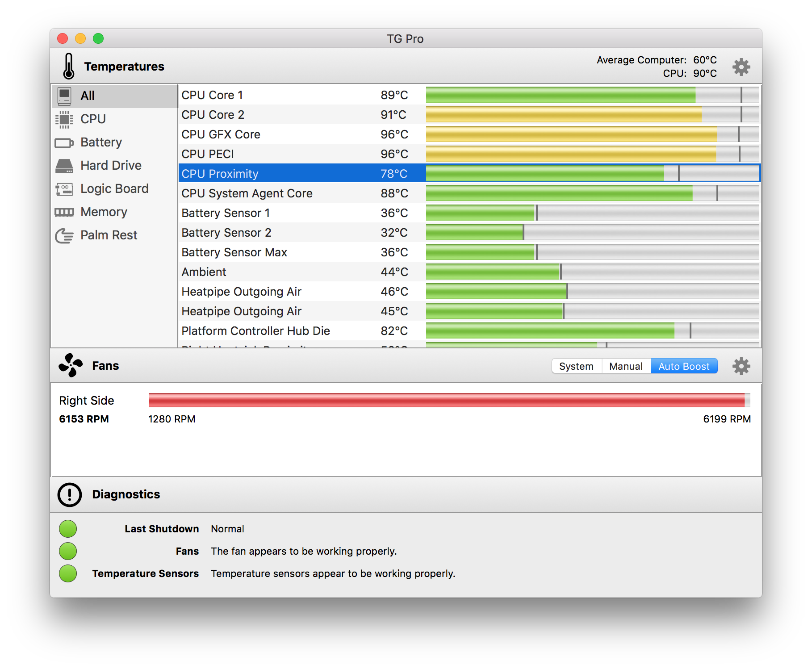812x669 pixels.
Task: Select the Logic Board icon
Action: (x=64, y=189)
